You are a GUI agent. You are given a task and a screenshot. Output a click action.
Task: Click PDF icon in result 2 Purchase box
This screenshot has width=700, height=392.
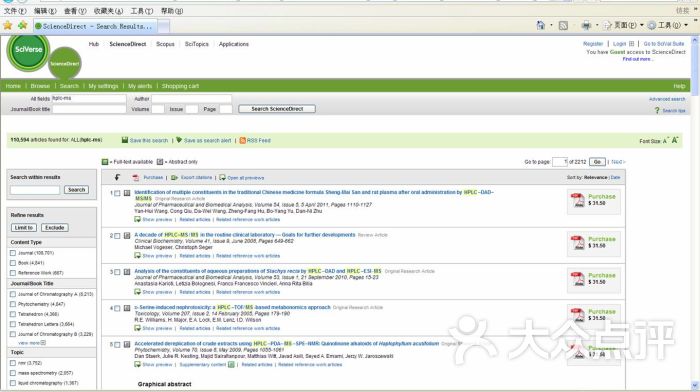[x=578, y=243]
